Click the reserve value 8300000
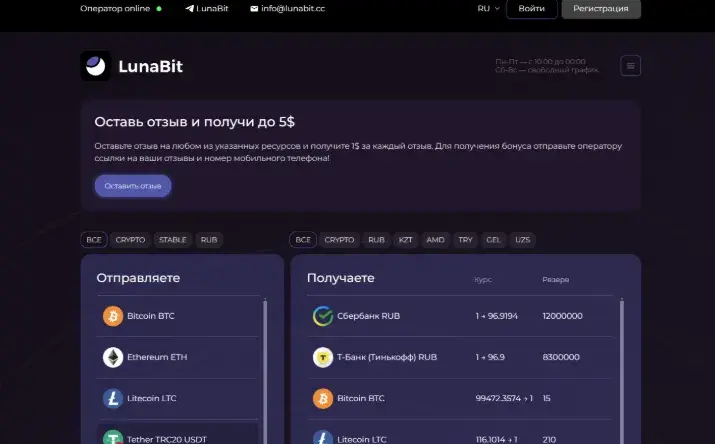 [x=561, y=357]
